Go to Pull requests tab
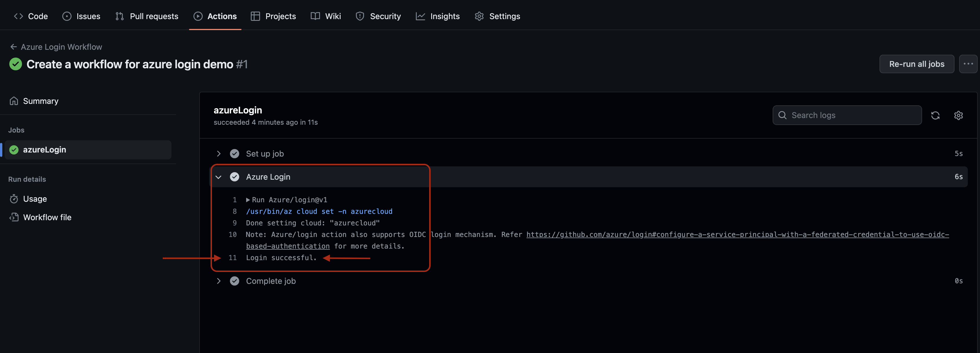The image size is (980, 353). point(147,16)
